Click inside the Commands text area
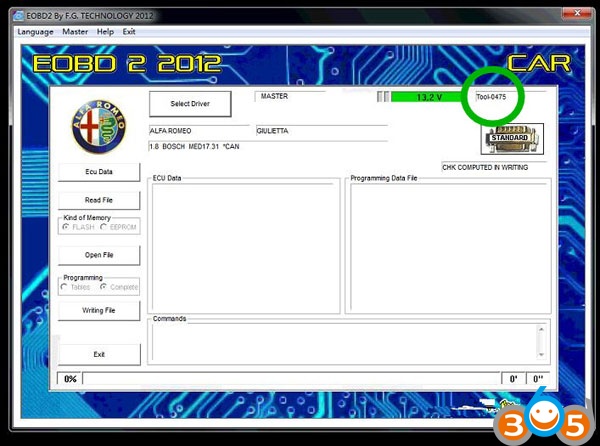This screenshot has height=446, width=600. point(344,342)
